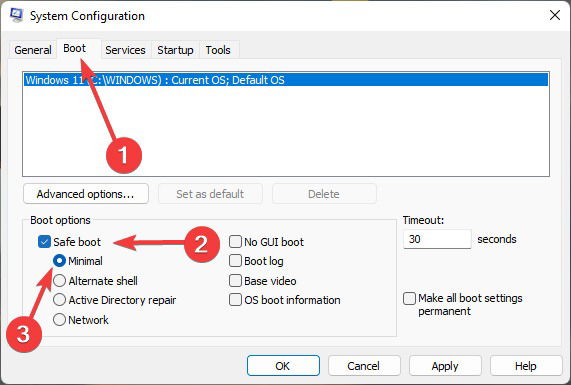Open the Boot tab
This screenshot has height=385, width=571.
click(x=75, y=48)
